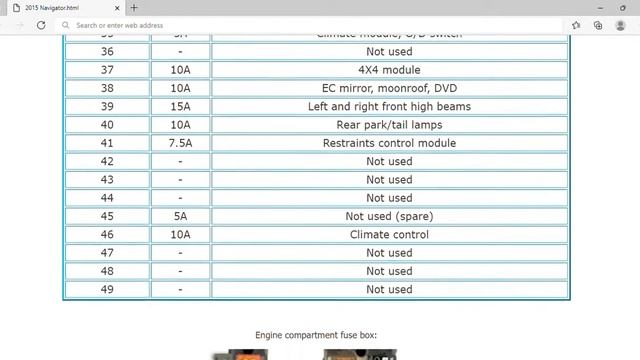Select fuse number 46 cell
This screenshot has width=640, height=360.
point(107,235)
